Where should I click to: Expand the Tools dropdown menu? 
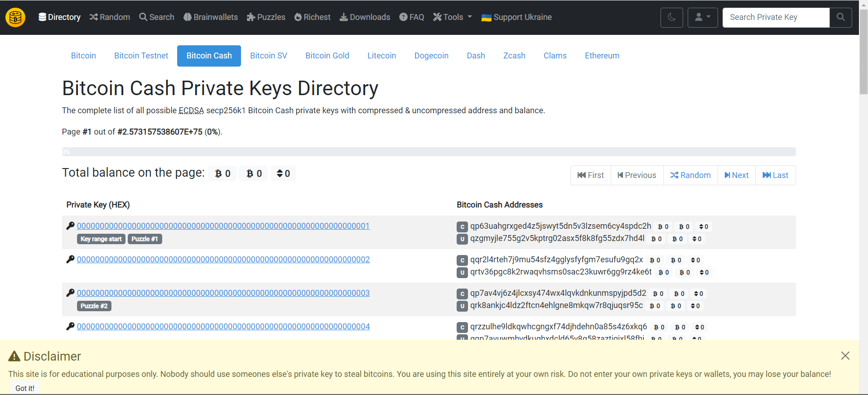pos(453,17)
